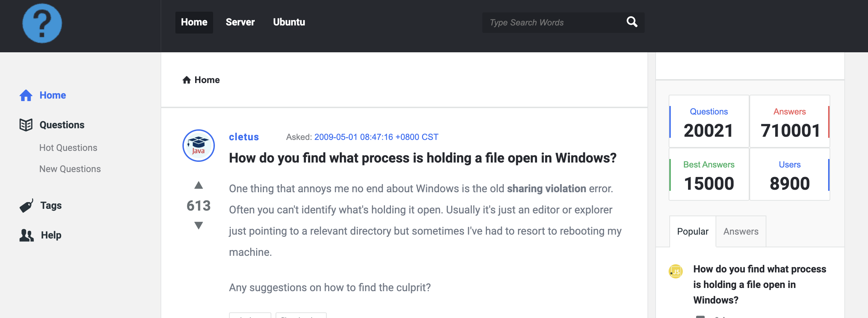Click the Java avatar of cletus
Screen dimensions: 868x318
[x=199, y=146]
